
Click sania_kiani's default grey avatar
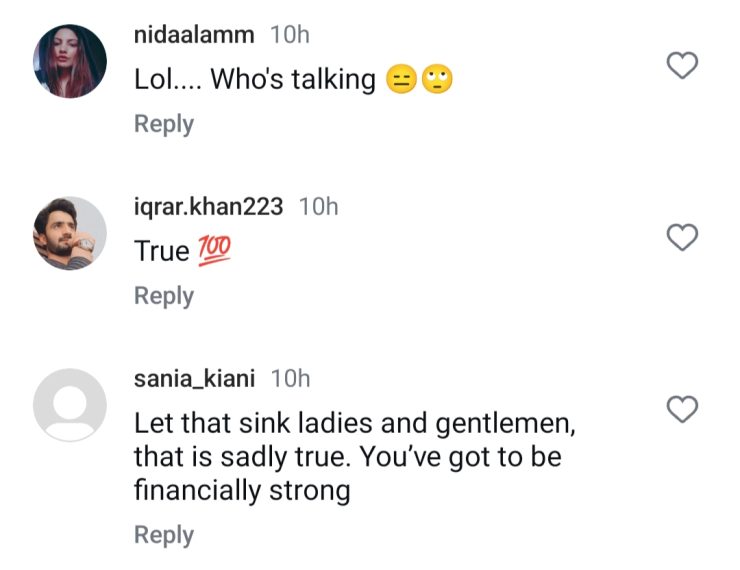pyautogui.click(x=70, y=405)
